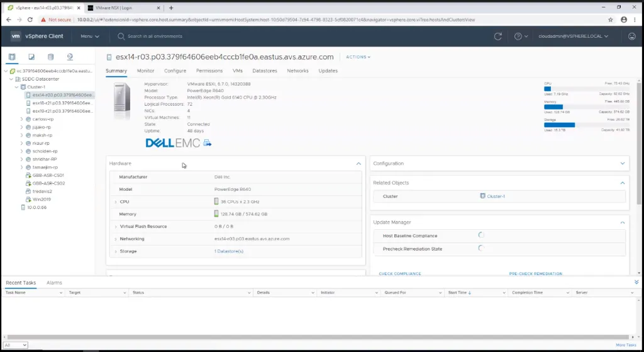Open the Storage inventory view icon
The width and height of the screenshot is (644, 352).
[x=50, y=57]
